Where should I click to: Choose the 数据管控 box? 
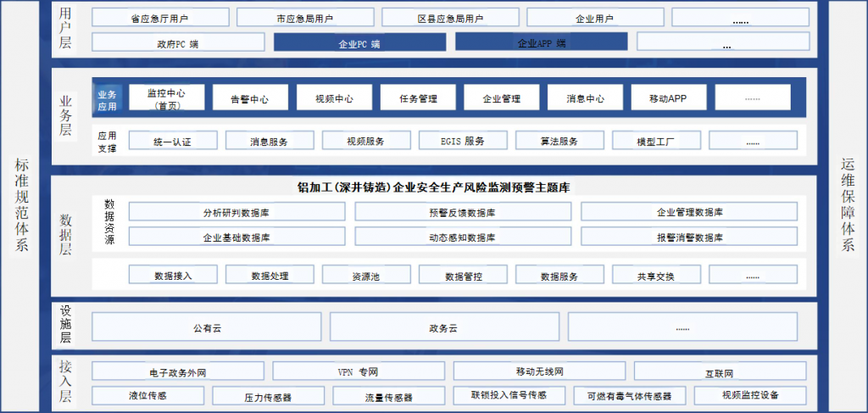click(463, 275)
